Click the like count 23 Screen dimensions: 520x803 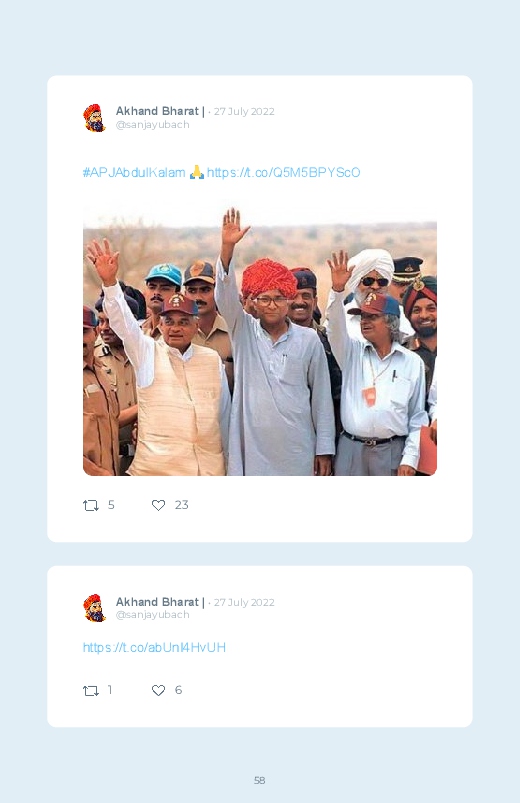pyautogui.click(x=181, y=505)
